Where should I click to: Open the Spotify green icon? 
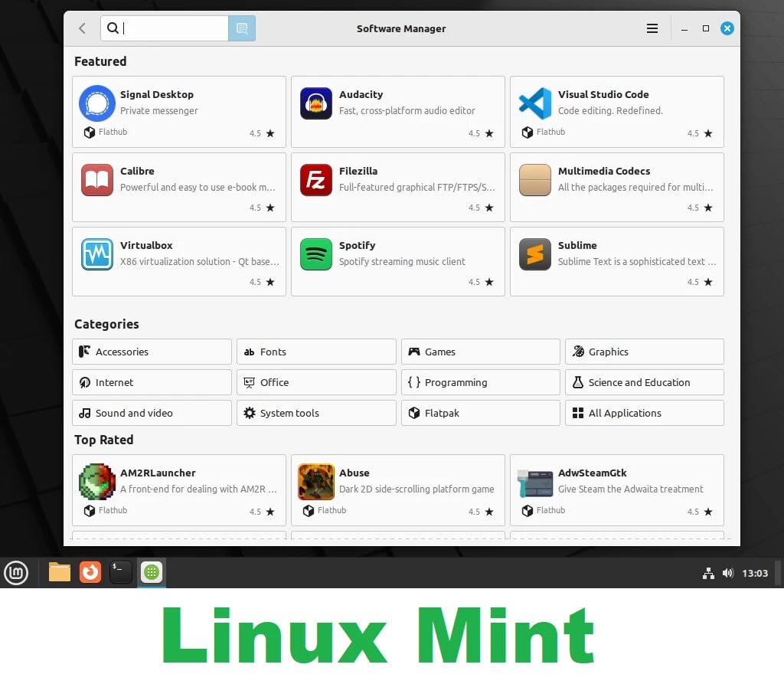(x=316, y=254)
